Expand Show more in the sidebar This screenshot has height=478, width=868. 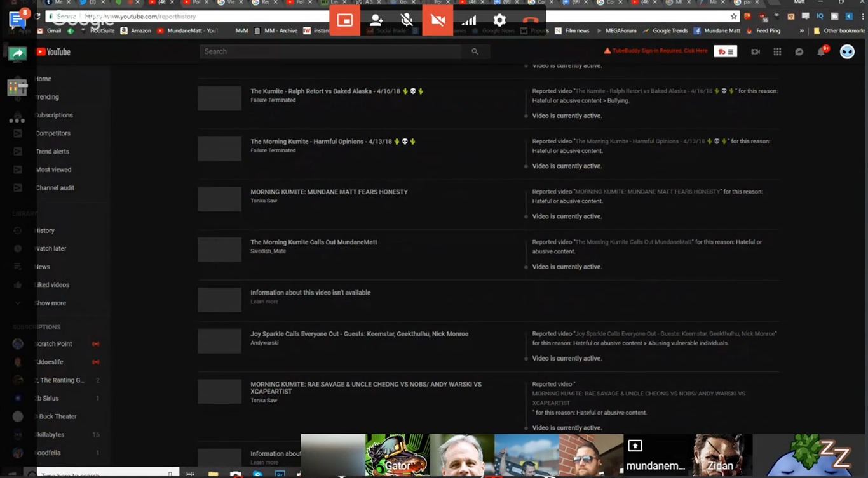[50, 303]
